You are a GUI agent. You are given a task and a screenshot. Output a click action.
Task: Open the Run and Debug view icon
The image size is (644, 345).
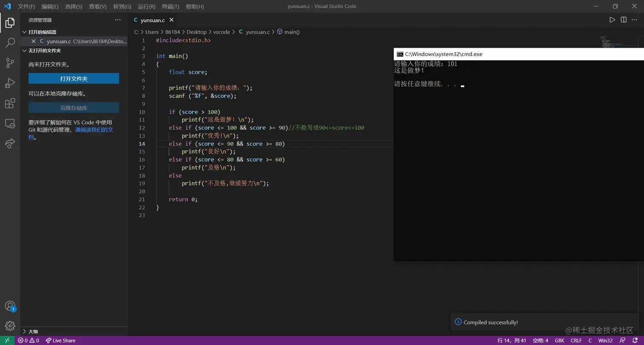pyautogui.click(x=10, y=83)
